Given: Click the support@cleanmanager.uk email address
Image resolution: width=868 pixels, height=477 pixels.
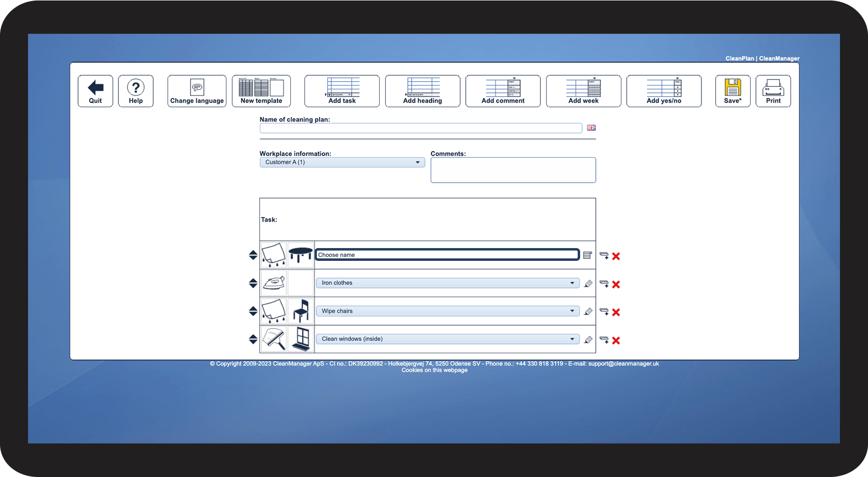Looking at the screenshot, I should pos(623,364).
